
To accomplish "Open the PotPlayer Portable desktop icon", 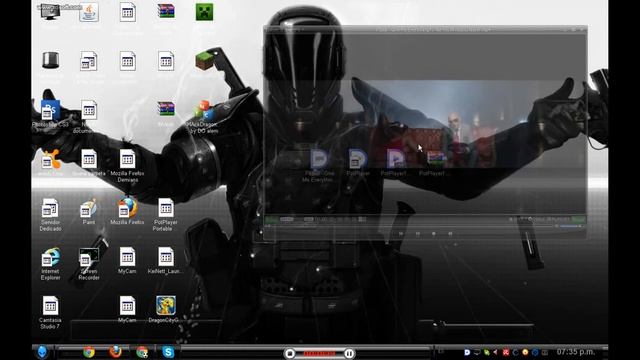I will pos(166,208).
